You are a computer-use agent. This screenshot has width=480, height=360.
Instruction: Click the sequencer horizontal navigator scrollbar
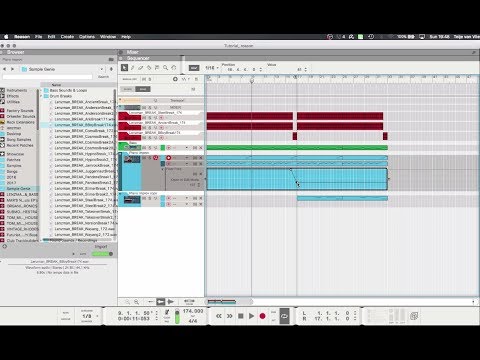(229, 302)
